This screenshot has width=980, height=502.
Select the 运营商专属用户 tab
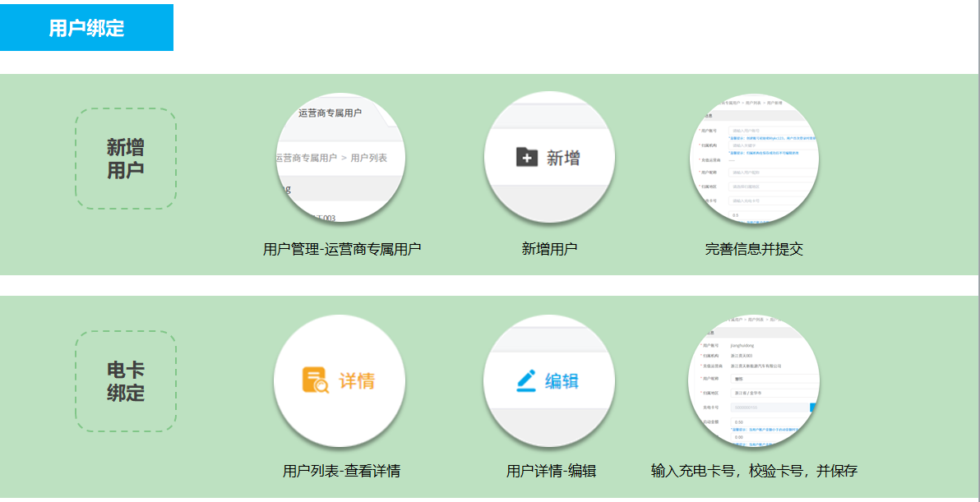[330, 113]
